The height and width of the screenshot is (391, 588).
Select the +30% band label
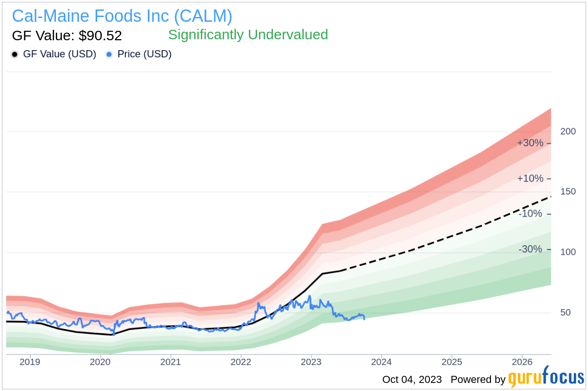point(530,143)
